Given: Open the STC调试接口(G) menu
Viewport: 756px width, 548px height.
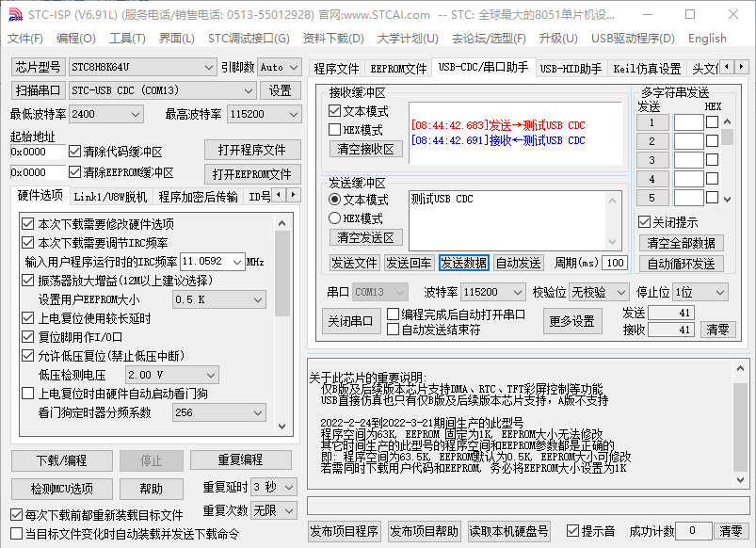Looking at the screenshot, I should (249, 39).
